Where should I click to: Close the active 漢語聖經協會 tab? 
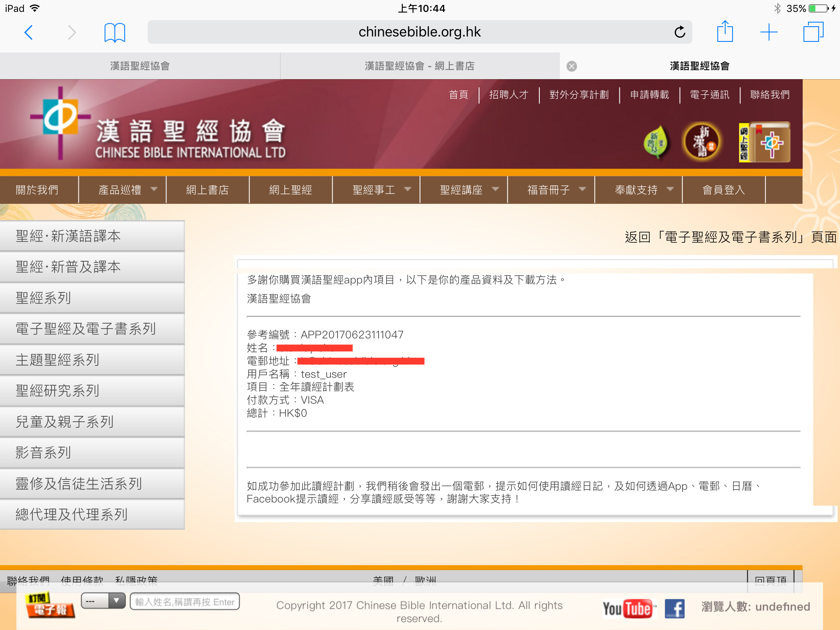point(572,66)
